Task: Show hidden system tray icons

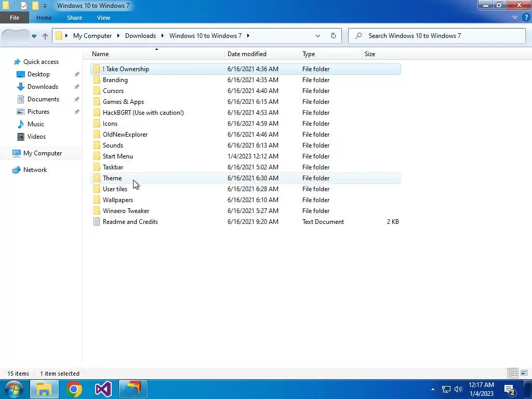Action: click(x=433, y=389)
